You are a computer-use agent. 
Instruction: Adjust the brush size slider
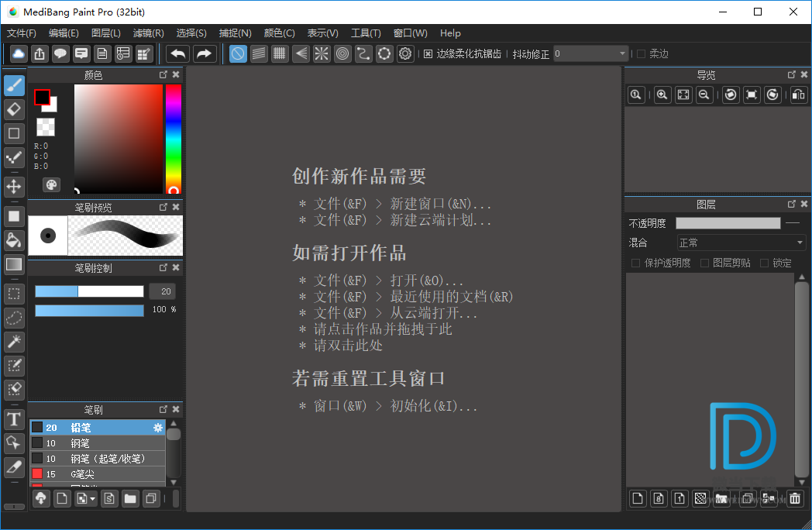click(x=89, y=291)
